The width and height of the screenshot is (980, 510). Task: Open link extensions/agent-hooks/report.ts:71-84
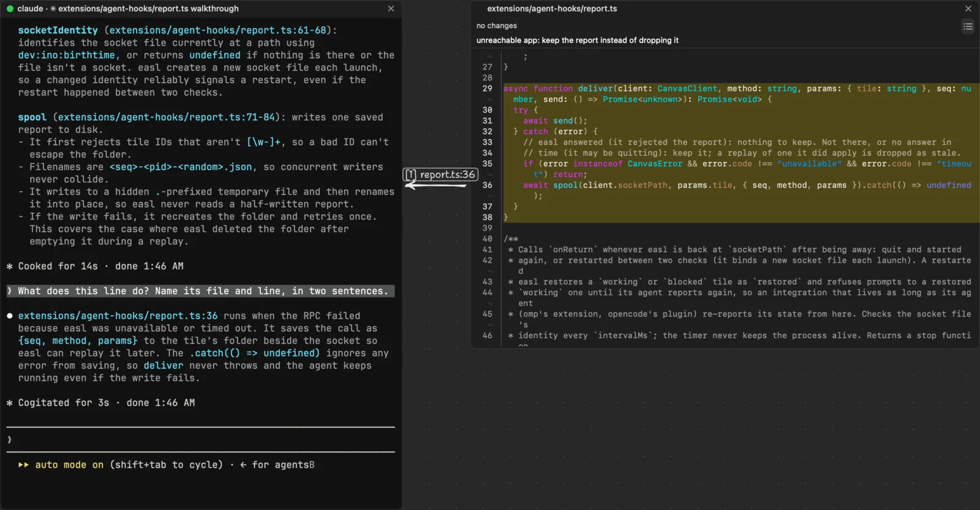coord(167,117)
